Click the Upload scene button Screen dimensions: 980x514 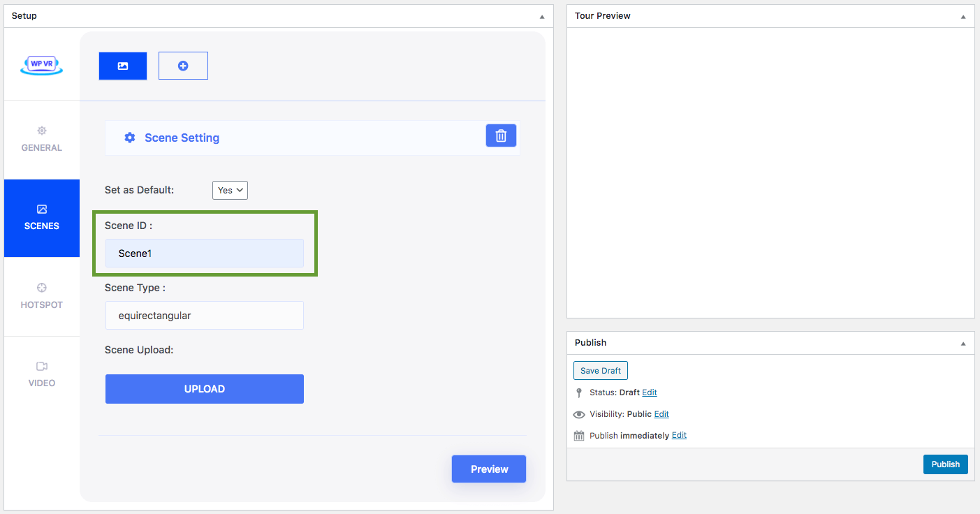[205, 389]
